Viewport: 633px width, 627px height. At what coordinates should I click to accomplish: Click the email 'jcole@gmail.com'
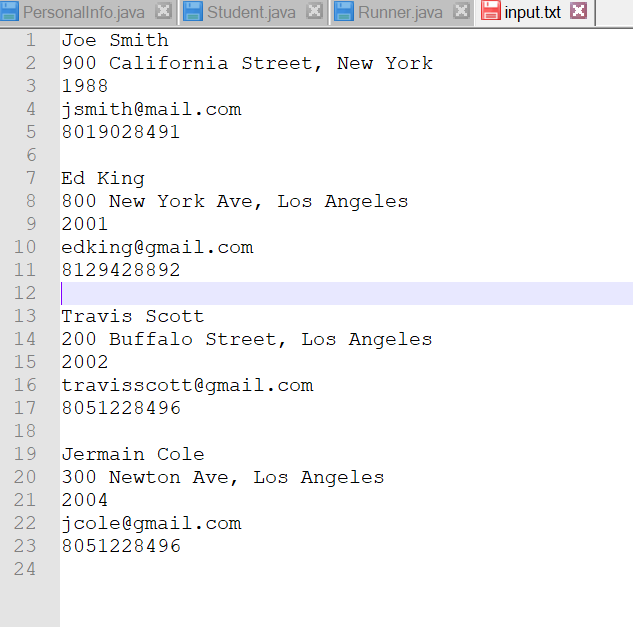[x=151, y=524]
